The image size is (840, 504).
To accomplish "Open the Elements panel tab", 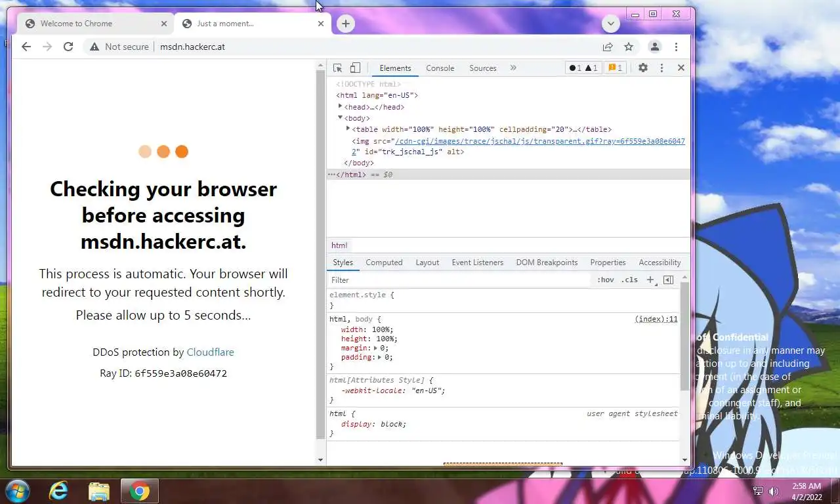I will click(x=395, y=68).
